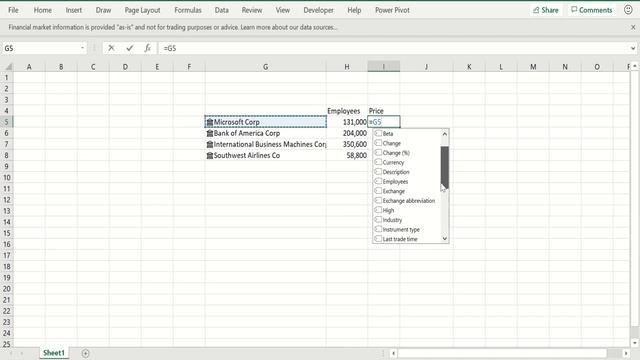Open the Help ribbon tab
Image resolution: width=640 pixels, height=360 pixels.
click(x=354, y=10)
